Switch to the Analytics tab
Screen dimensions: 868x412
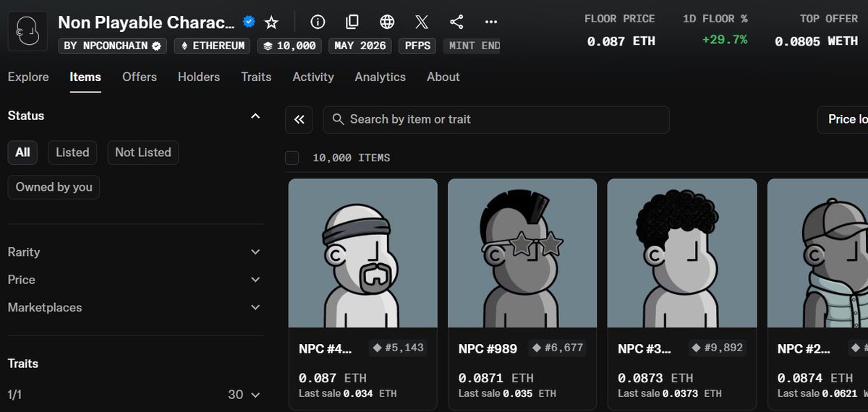pyautogui.click(x=380, y=77)
